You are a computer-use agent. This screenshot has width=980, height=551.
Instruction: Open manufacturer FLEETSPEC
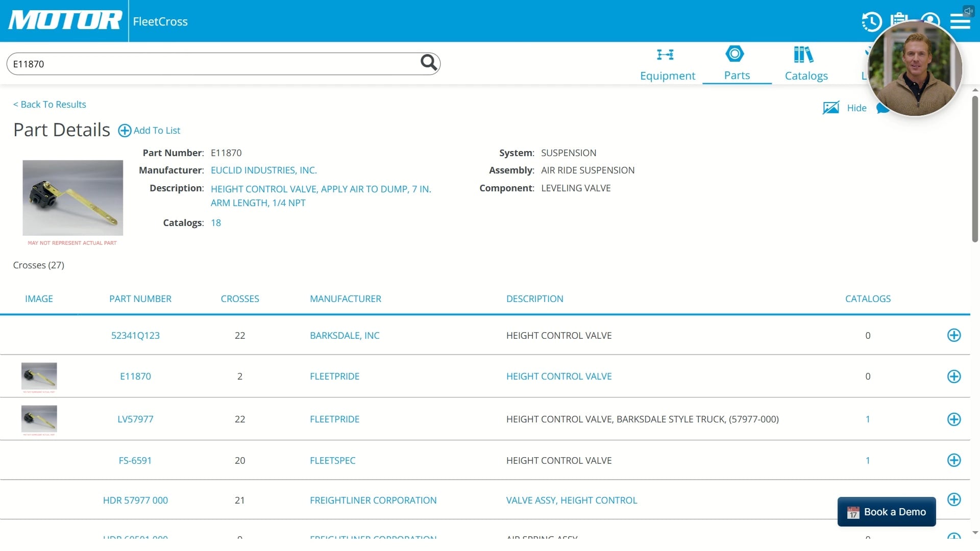[333, 461]
